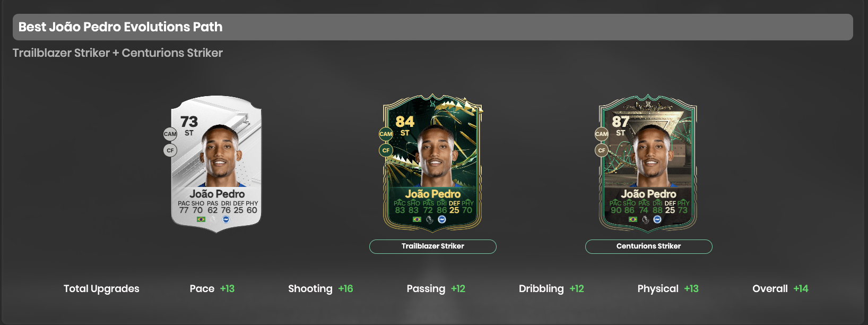
Task: Click the Brazil flag on the 87 card
Action: pyautogui.click(x=633, y=219)
